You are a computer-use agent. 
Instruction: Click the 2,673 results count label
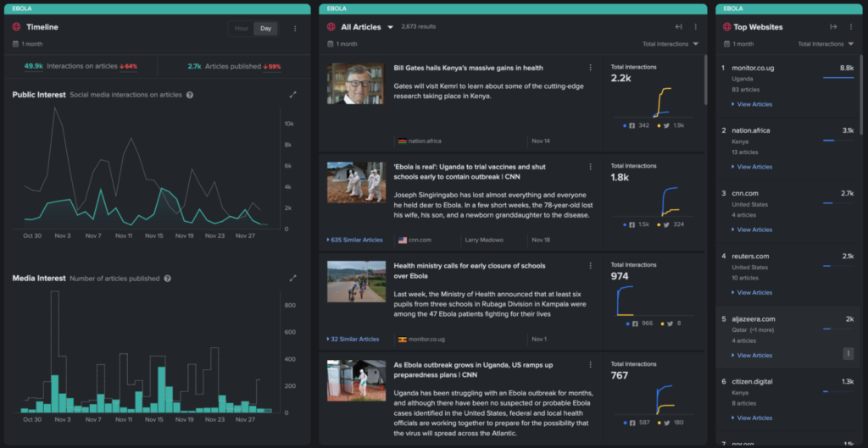[419, 26]
